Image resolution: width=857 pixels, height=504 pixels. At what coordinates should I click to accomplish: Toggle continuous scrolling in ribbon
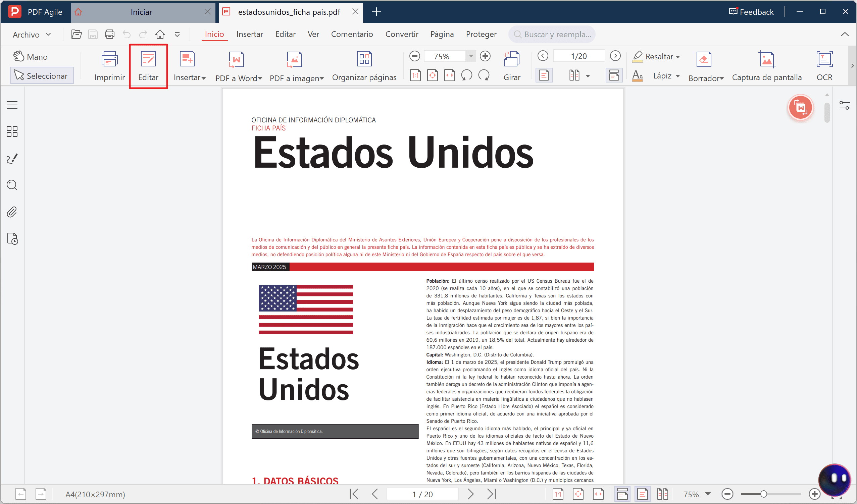(x=614, y=75)
